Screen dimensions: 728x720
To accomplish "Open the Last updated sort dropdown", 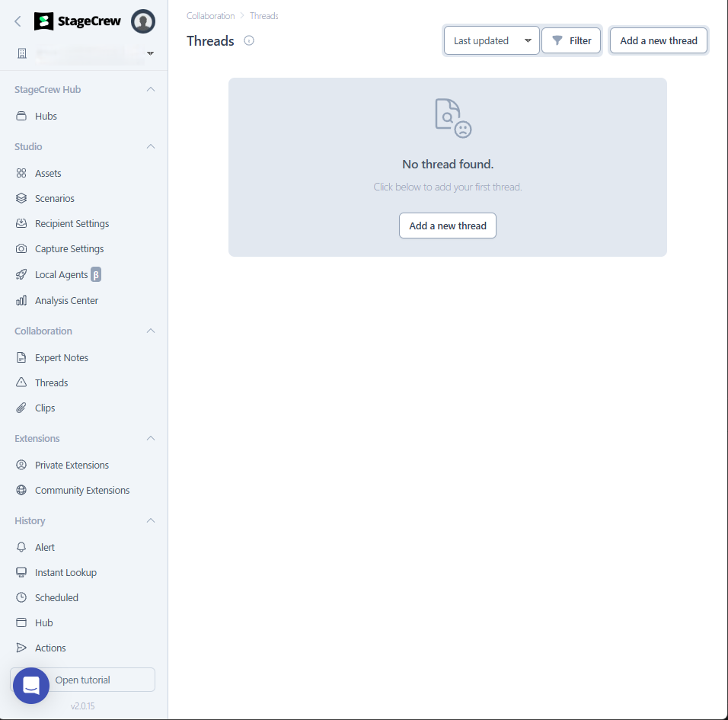I will (x=491, y=40).
